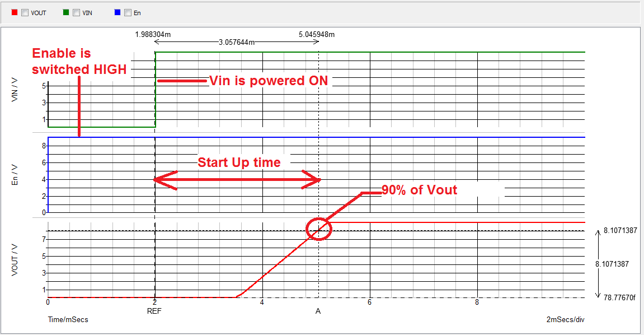Select the A cursor label

click(318, 311)
